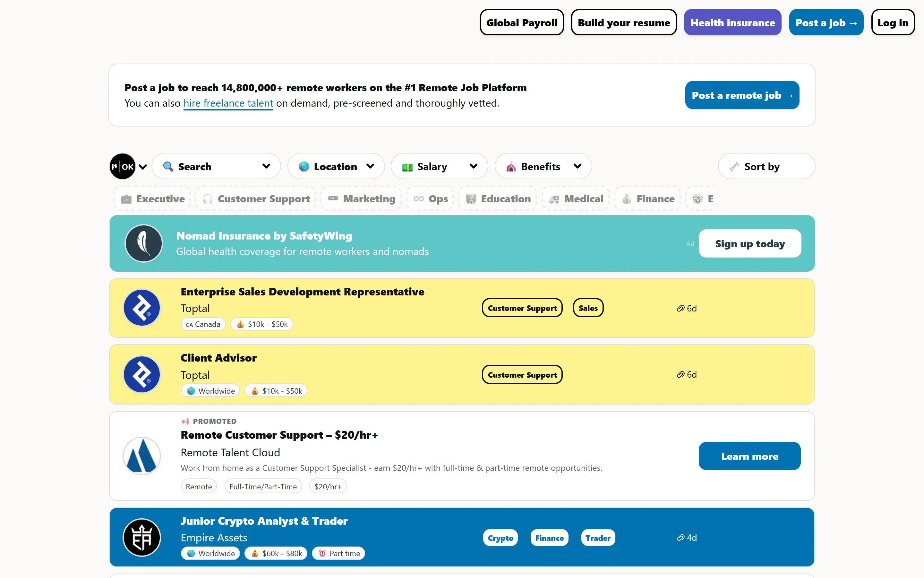Screen dimensions: 924x578
Task: Click Toptal logo beside Enterprise Sales Development Representative
Action: [142, 308]
